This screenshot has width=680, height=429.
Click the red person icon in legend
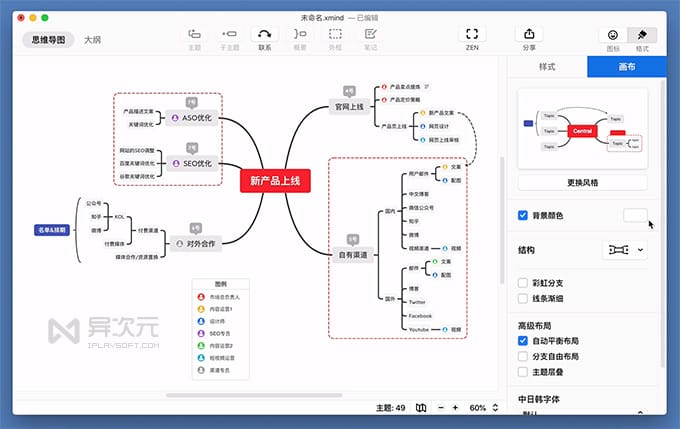[201, 297]
